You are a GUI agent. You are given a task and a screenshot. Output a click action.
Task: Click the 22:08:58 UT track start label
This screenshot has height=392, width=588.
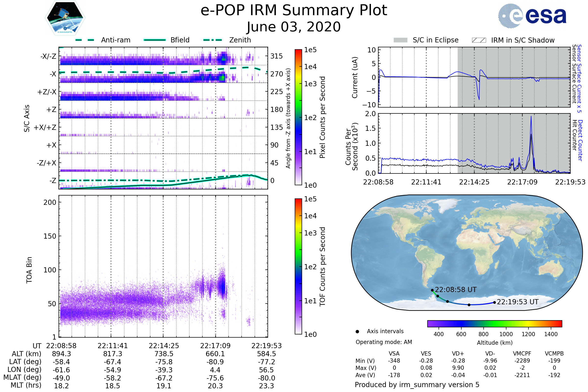456,290
